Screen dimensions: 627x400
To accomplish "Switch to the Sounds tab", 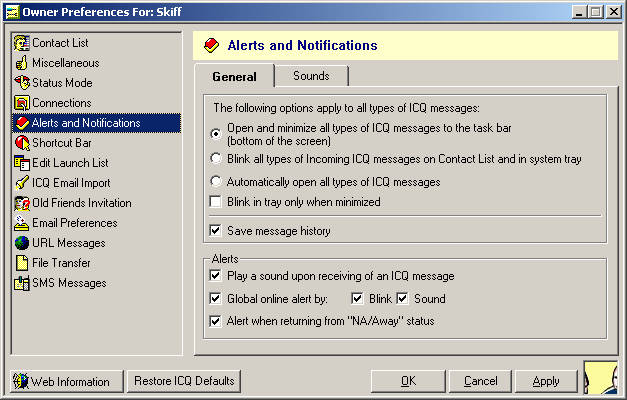I will [x=311, y=76].
